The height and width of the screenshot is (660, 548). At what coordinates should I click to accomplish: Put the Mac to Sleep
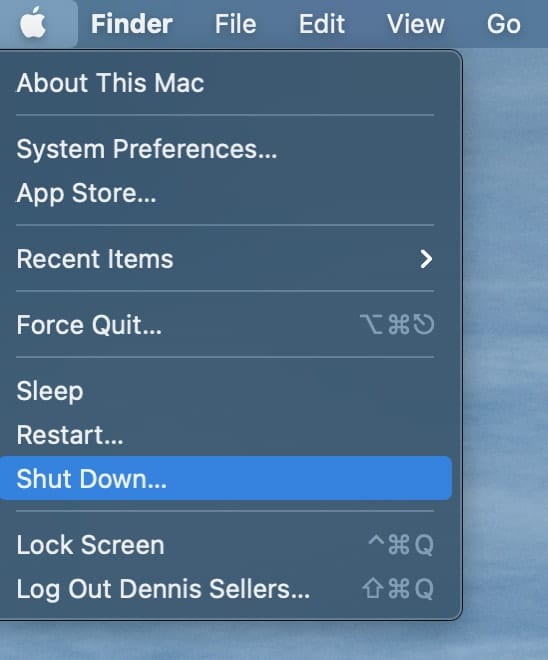pos(225,391)
